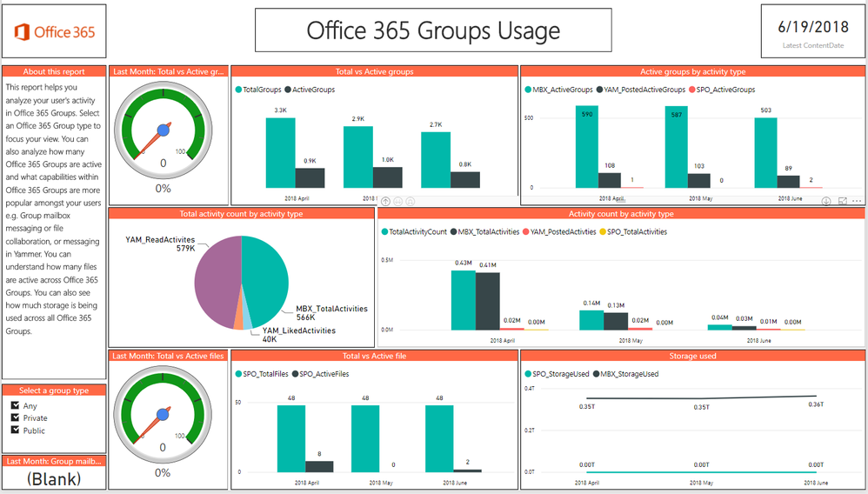Click the SPO_ActiveFiles legend dot
Viewport: 868px width, 494px height.
(x=295, y=374)
